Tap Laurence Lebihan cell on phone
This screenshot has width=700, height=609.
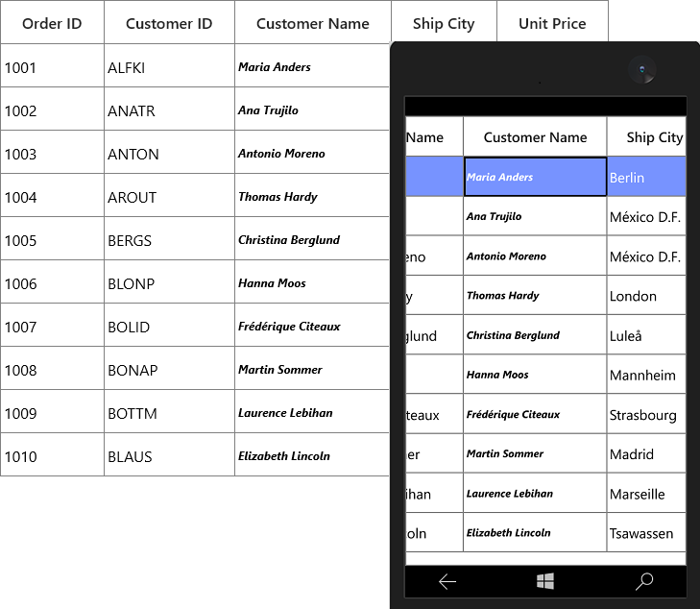point(535,493)
